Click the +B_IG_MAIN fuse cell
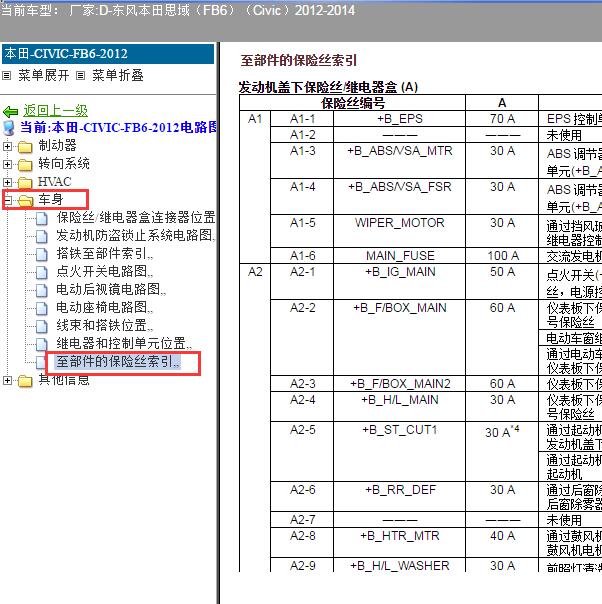 399,282
